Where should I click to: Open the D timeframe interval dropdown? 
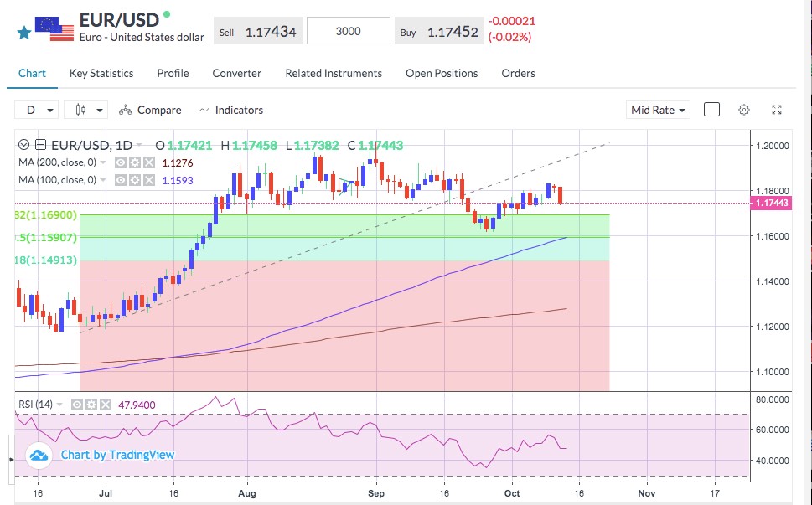click(x=36, y=110)
